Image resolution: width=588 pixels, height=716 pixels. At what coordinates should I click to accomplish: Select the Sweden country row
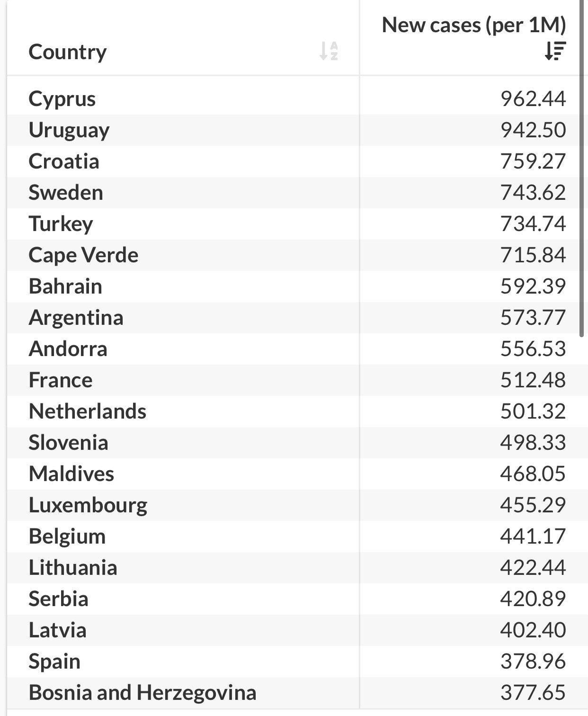point(66,192)
